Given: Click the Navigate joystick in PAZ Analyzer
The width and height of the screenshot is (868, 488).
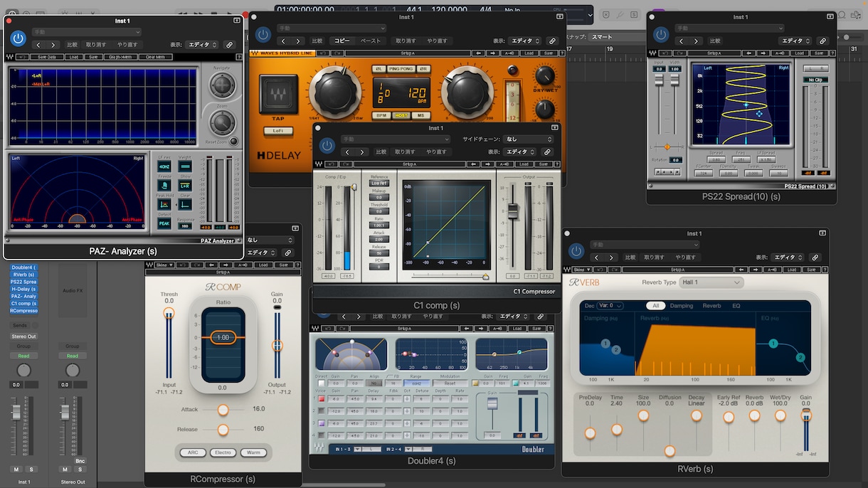Looking at the screenshot, I should click(x=222, y=85).
